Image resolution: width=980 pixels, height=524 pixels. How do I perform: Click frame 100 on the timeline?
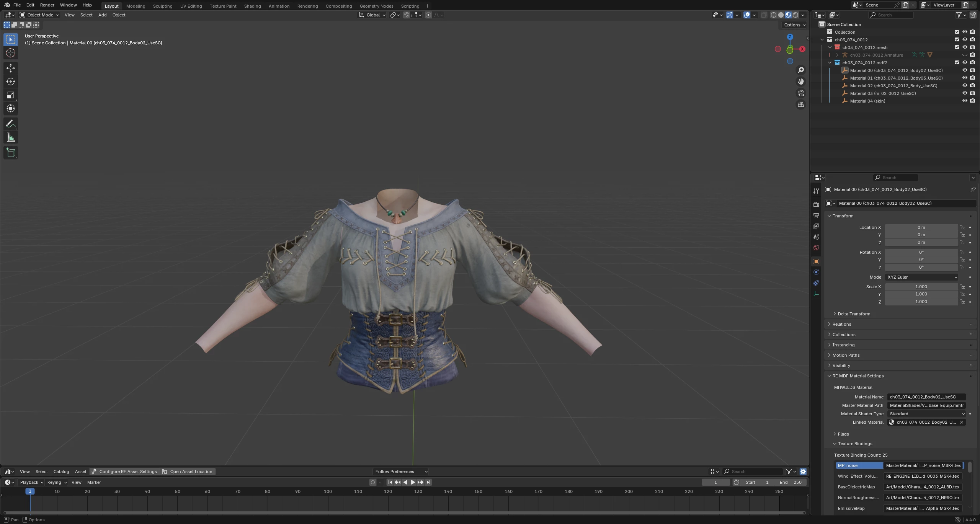coord(328,491)
